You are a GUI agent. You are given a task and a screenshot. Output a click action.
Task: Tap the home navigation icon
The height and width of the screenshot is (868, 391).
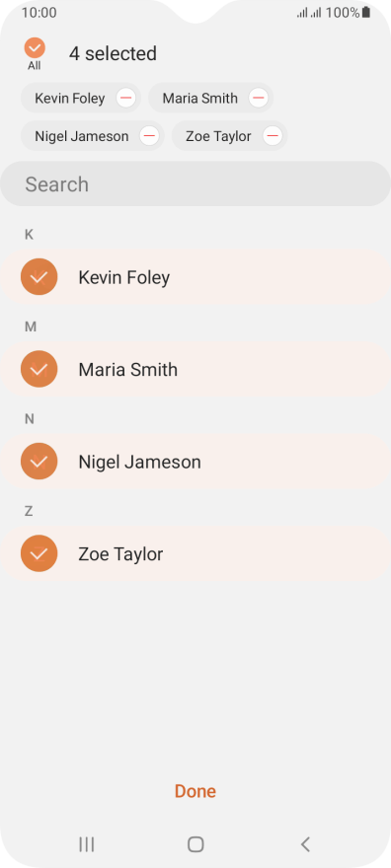click(195, 844)
